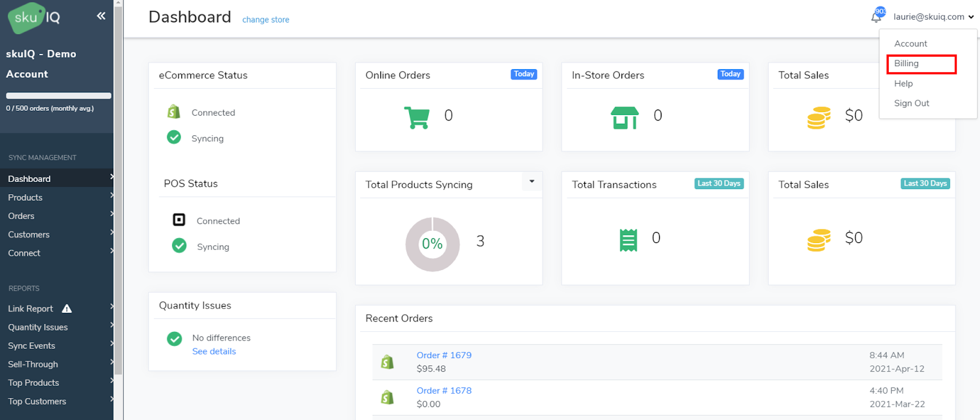This screenshot has width=980, height=420.
Task: Click the Total Transactions receipt icon
Action: tap(628, 239)
